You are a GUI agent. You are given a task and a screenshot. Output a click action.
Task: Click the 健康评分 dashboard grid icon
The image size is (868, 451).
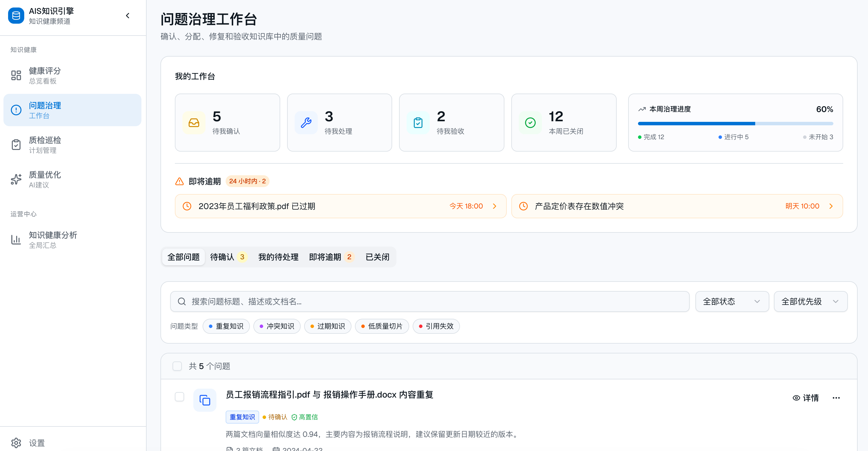pyautogui.click(x=16, y=76)
